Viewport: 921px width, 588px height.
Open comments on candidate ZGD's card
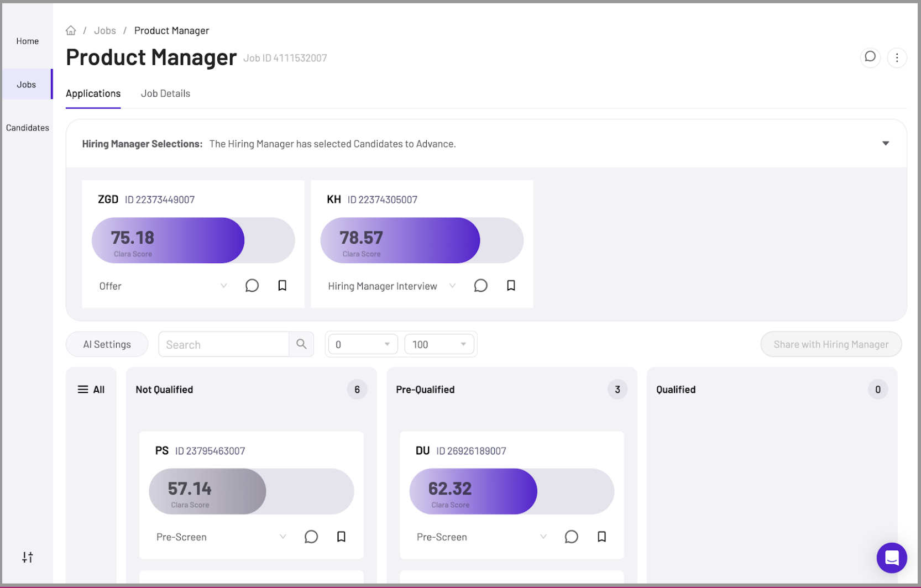click(252, 286)
